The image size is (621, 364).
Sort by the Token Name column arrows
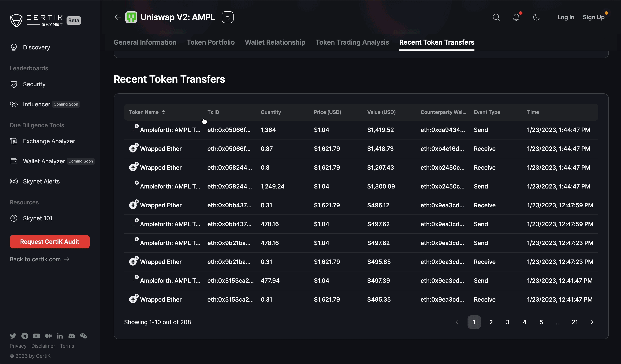[x=163, y=112]
